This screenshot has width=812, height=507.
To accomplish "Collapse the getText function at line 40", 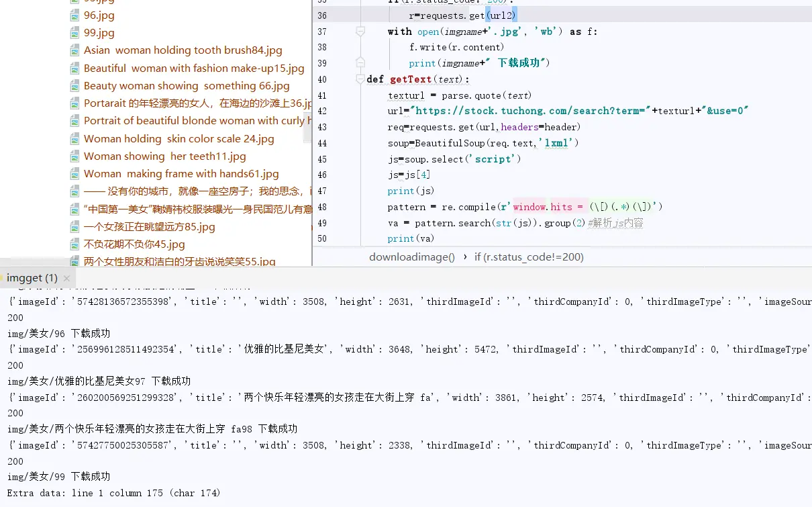I will pyautogui.click(x=360, y=79).
